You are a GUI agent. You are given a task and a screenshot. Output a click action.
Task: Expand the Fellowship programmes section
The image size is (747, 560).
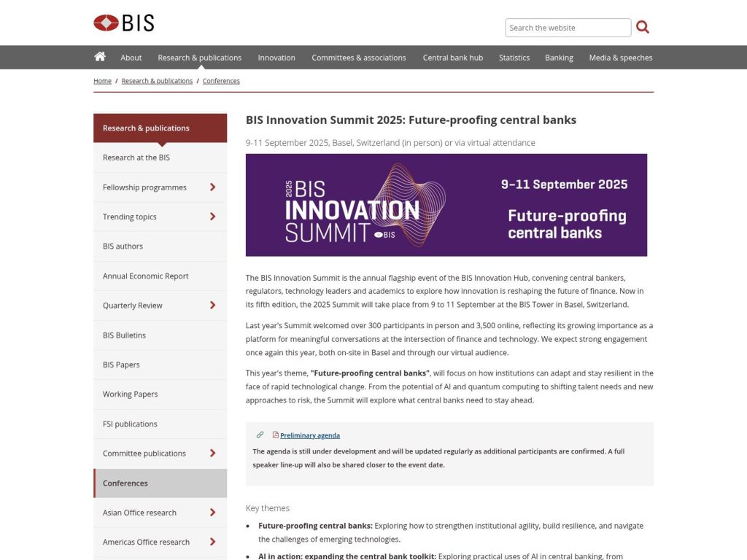click(212, 187)
